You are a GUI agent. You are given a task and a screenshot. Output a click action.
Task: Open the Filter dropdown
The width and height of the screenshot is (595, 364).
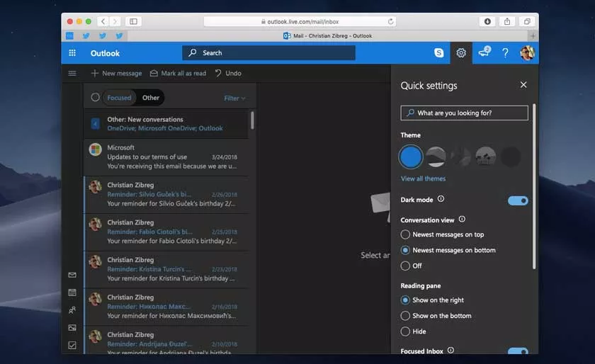pyautogui.click(x=234, y=98)
